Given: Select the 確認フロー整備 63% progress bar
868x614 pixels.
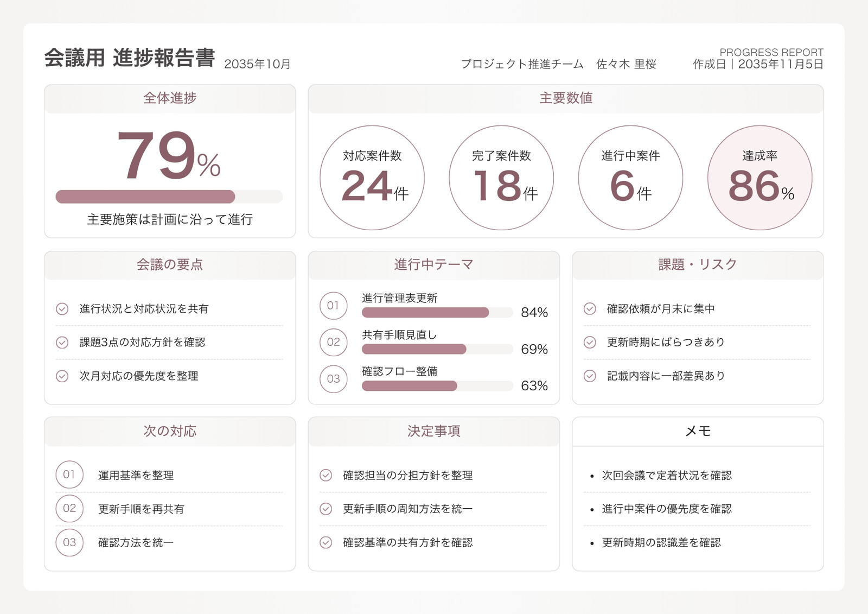Looking at the screenshot, I should pyautogui.click(x=437, y=385).
